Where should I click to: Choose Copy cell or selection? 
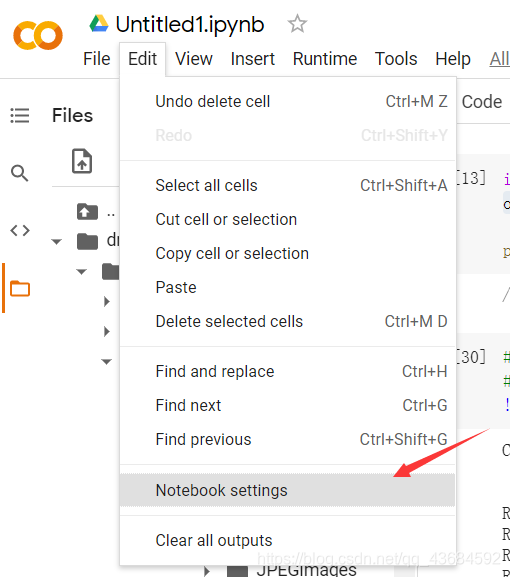point(288,254)
